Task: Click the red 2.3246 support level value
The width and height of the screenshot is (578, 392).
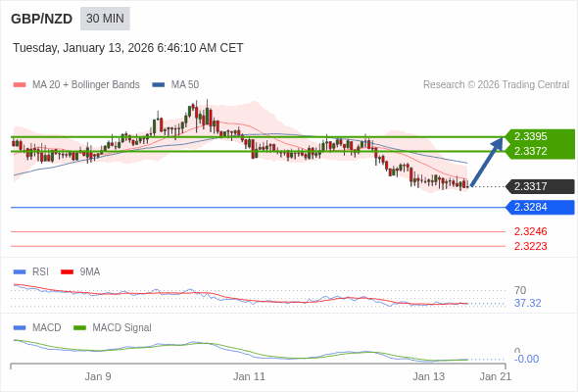Action: pyautogui.click(x=530, y=231)
